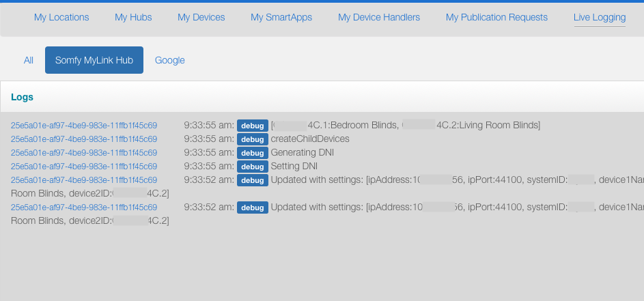
Task: Navigate to My Devices
Action: point(201,17)
